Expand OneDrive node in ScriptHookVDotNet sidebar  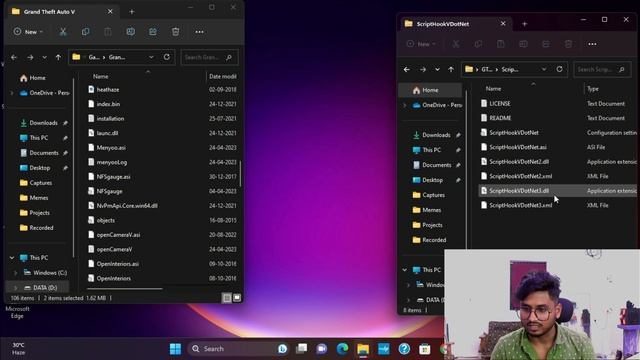click(404, 105)
